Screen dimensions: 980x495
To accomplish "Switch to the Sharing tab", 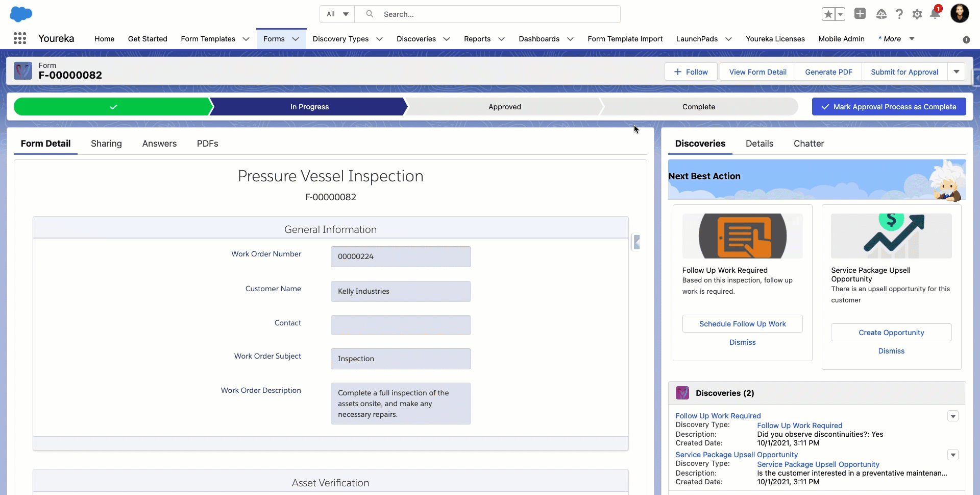I will [106, 144].
